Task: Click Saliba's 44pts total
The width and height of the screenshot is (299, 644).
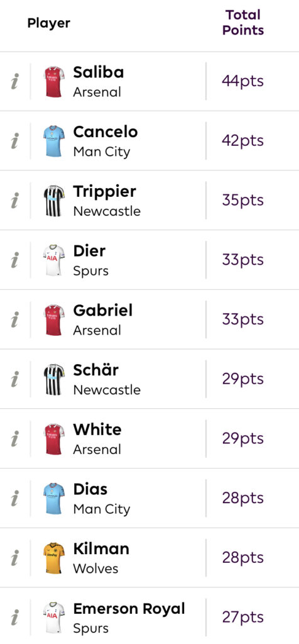Action: pyautogui.click(x=243, y=81)
